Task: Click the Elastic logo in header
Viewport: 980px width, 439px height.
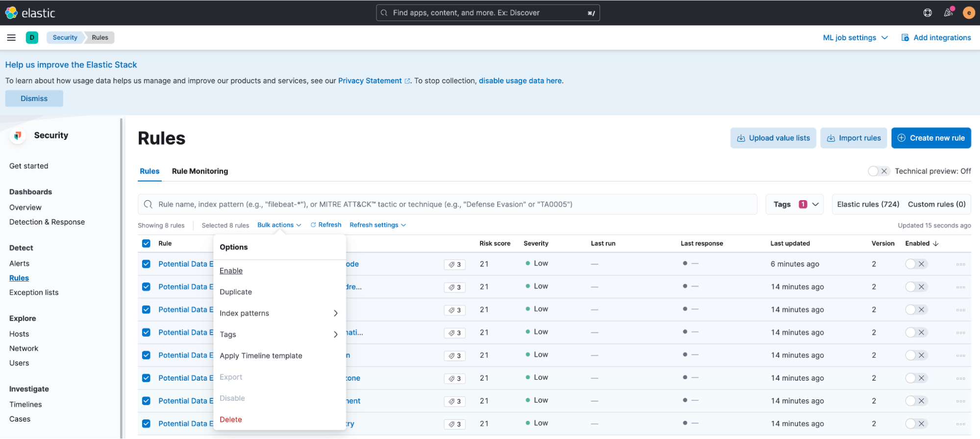Action: (x=30, y=13)
